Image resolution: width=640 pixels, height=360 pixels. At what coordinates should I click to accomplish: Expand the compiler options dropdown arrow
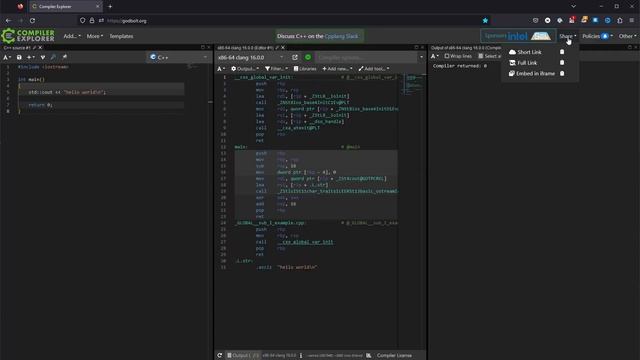[422, 58]
